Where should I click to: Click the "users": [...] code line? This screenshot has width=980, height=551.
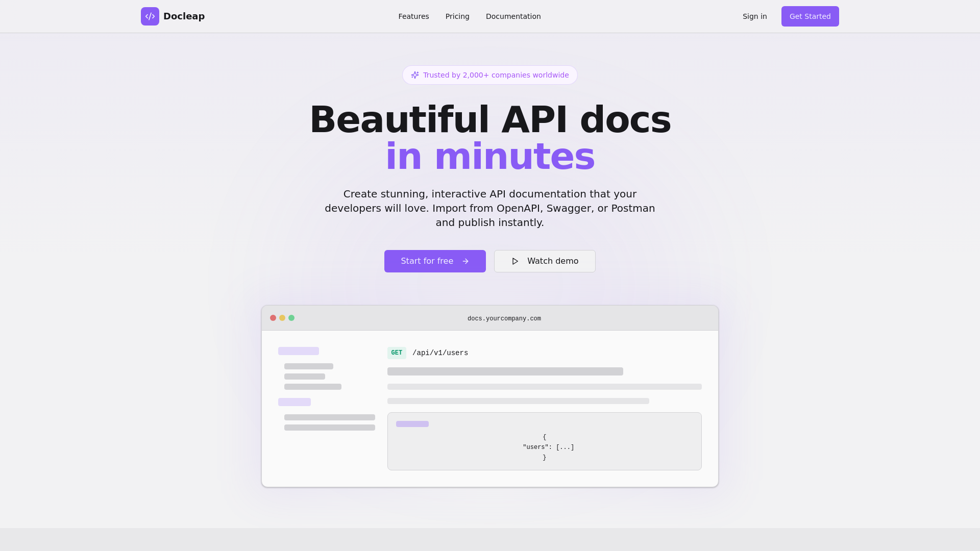pos(548,447)
